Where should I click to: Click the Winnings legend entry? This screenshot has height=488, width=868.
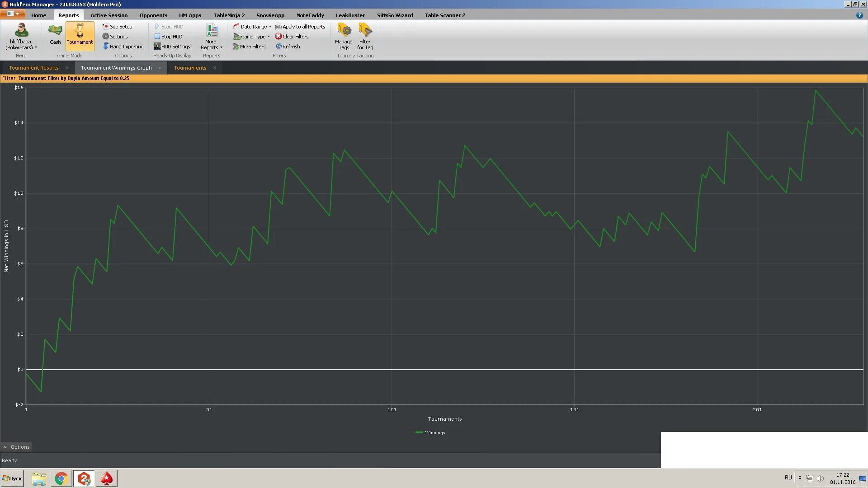tap(430, 433)
